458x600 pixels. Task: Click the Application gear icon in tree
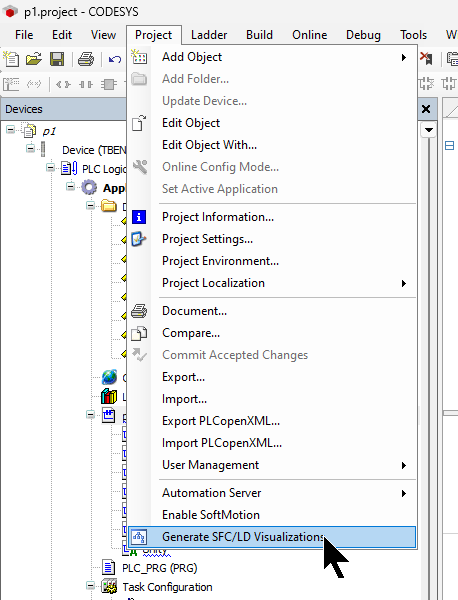tap(90, 188)
